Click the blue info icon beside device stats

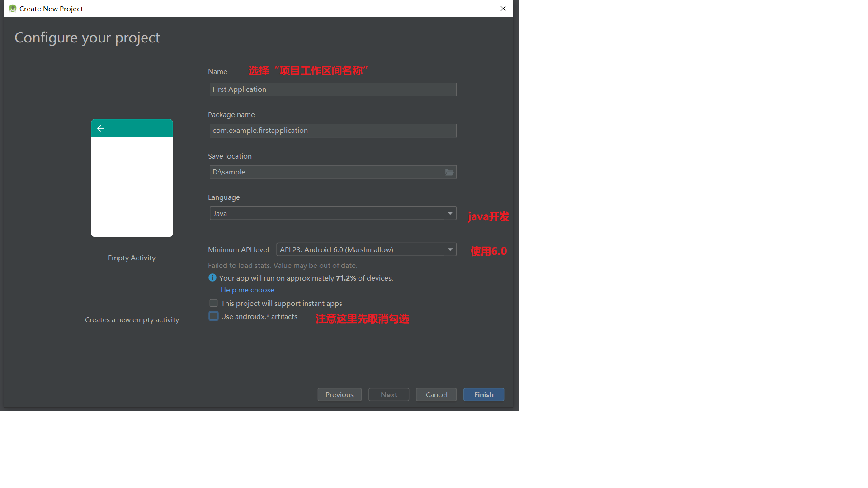pos(212,278)
